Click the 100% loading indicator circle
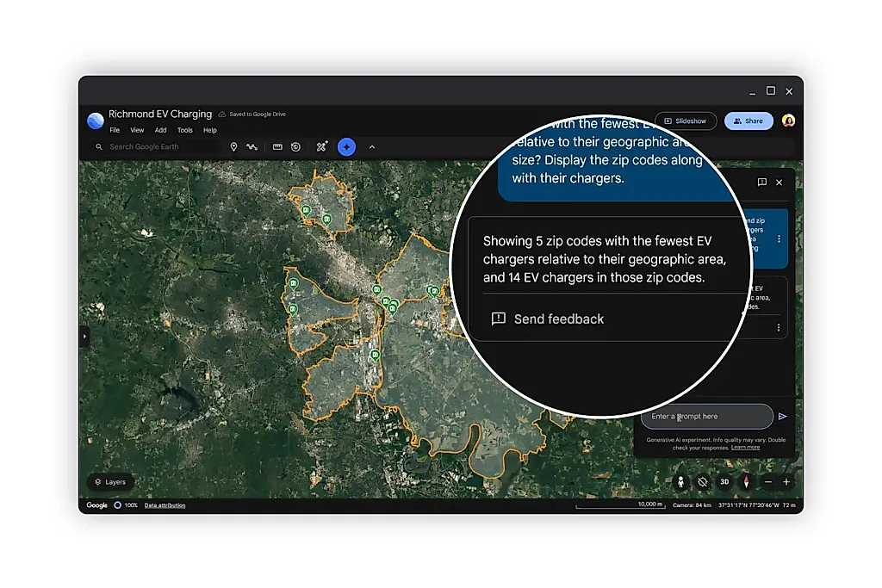This screenshot has width=882, height=588. (x=117, y=505)
